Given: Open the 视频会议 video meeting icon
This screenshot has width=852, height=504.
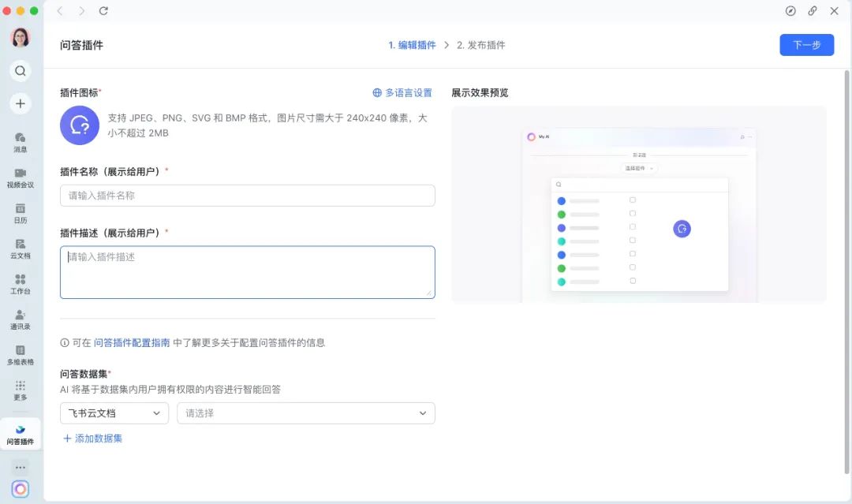Looking at the screenshot, I should (x=21, y=177).
